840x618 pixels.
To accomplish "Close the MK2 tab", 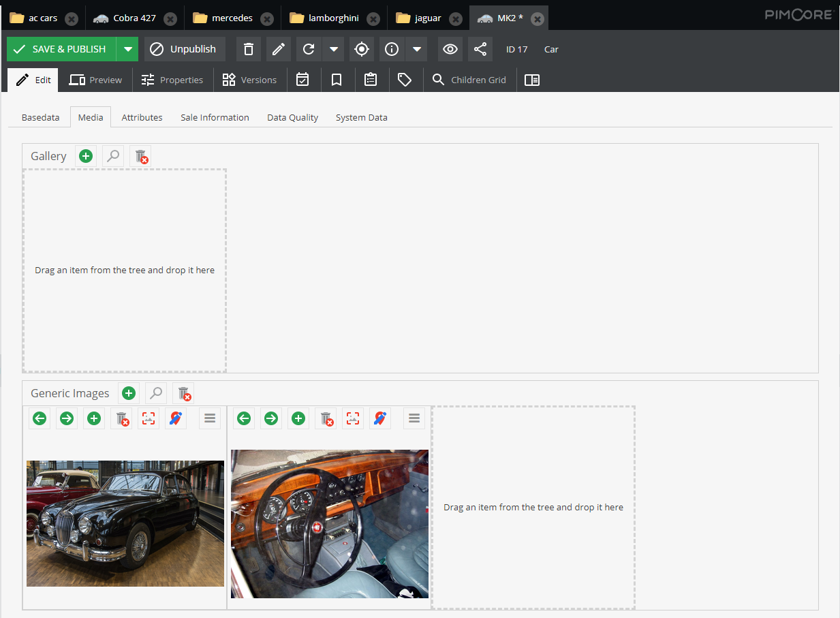I will click(x=538, y=19).
